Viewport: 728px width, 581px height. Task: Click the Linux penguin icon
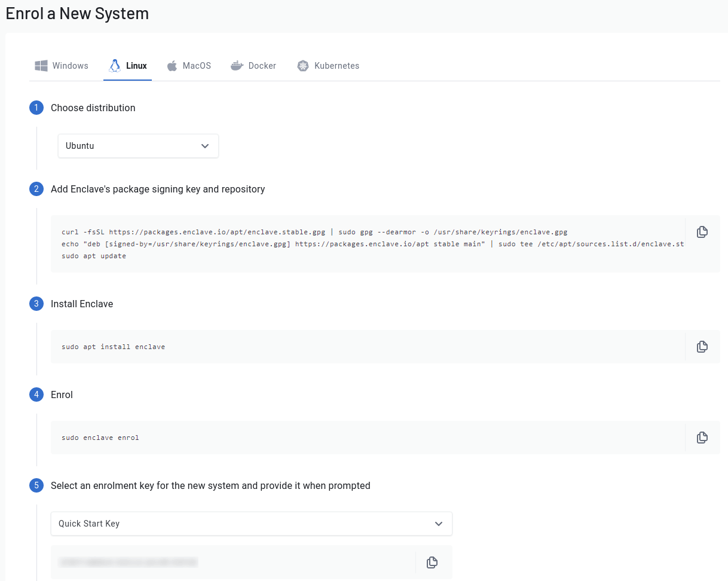pyautogui.click(x=114, y=66)
